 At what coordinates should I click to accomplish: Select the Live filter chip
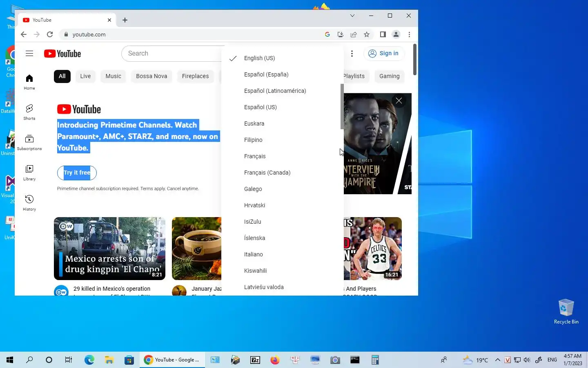pos(85,76)
